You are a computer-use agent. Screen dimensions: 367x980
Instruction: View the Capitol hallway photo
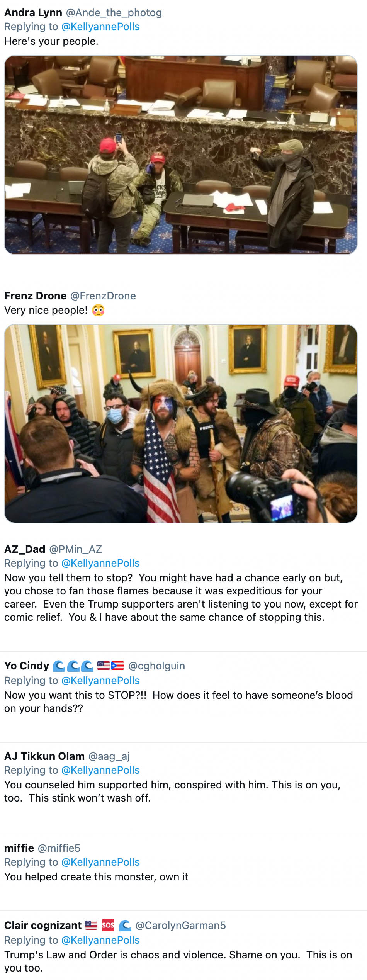click(x=181, y=424)
